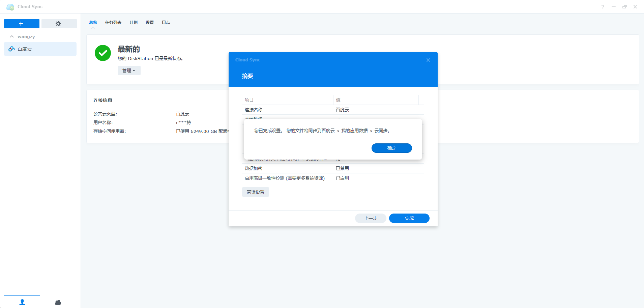Viewport: 644px width, 308px height.
Task: Open 高级设置 in summary dialog
Action: 256,192
